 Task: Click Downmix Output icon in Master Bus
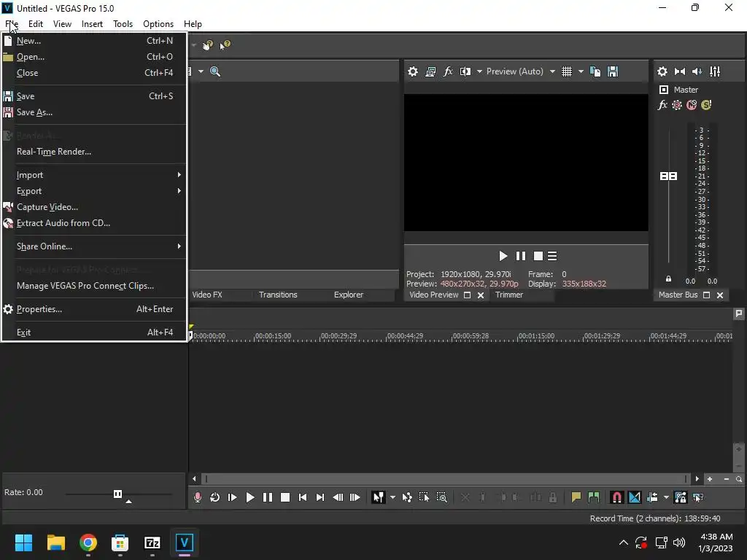click(680, 71)
